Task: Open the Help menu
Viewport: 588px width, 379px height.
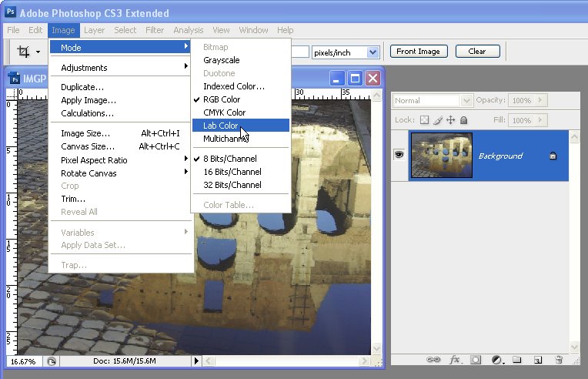Action: [285, 30]
